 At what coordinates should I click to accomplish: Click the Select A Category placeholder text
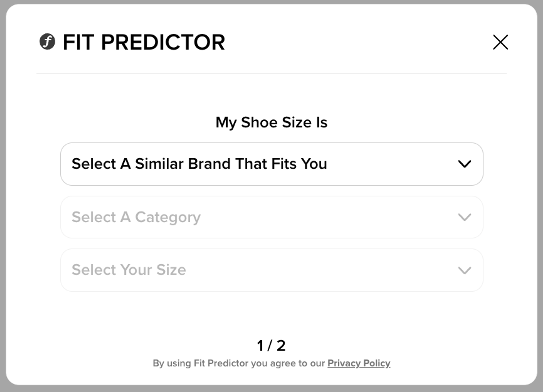coord(136,217)
